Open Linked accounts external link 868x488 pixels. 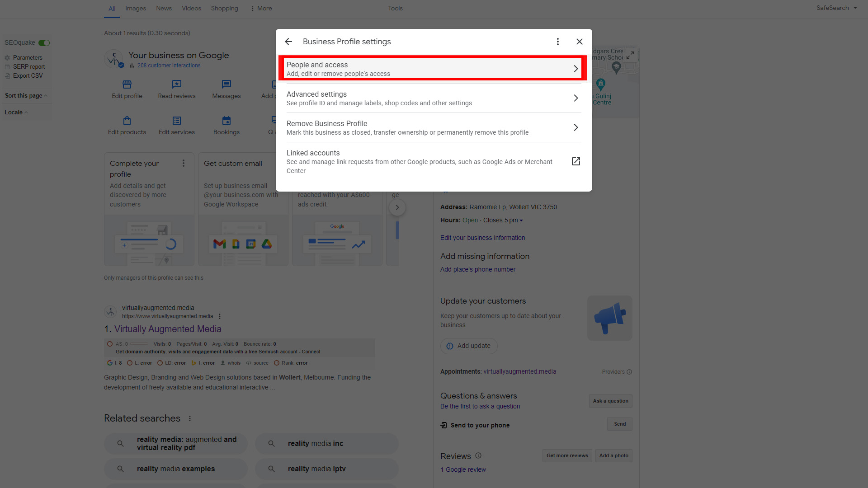[576, 161]
